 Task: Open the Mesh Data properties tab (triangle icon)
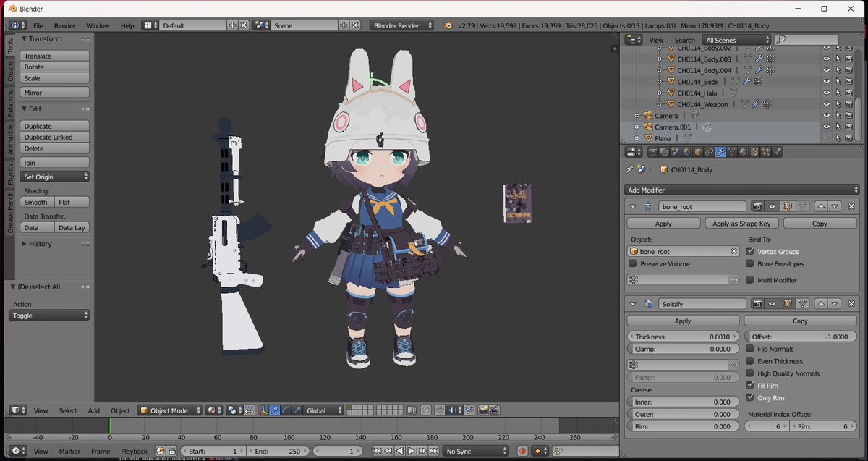732,152
